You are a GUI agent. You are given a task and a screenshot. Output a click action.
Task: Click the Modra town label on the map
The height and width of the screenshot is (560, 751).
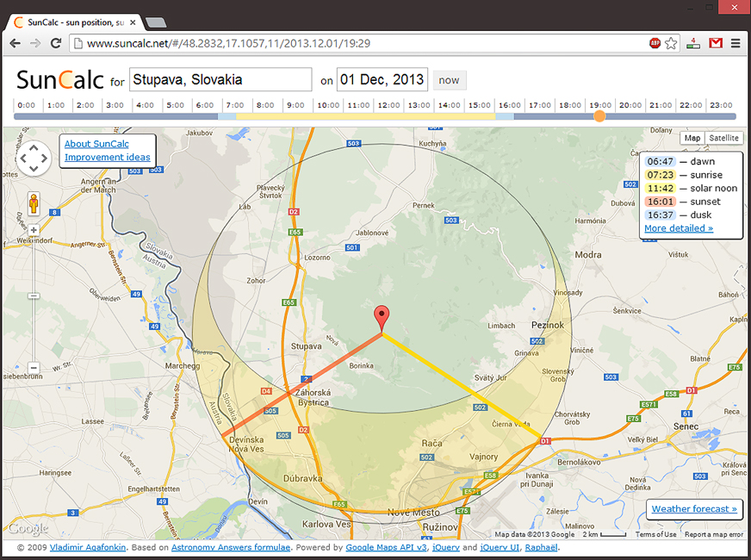point(587,255)
